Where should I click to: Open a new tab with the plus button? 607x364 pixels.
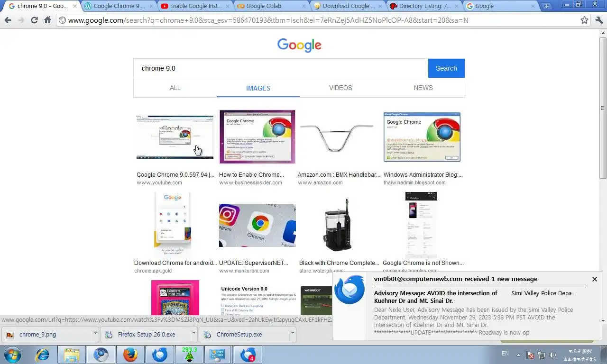tap(547, 6)
